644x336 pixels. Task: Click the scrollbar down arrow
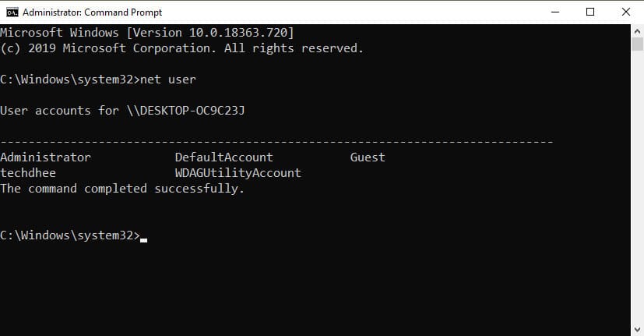click(638, 330)
